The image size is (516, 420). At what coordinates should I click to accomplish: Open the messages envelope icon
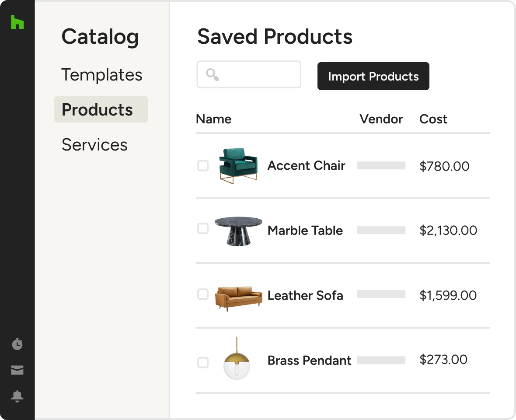(17, 371)
